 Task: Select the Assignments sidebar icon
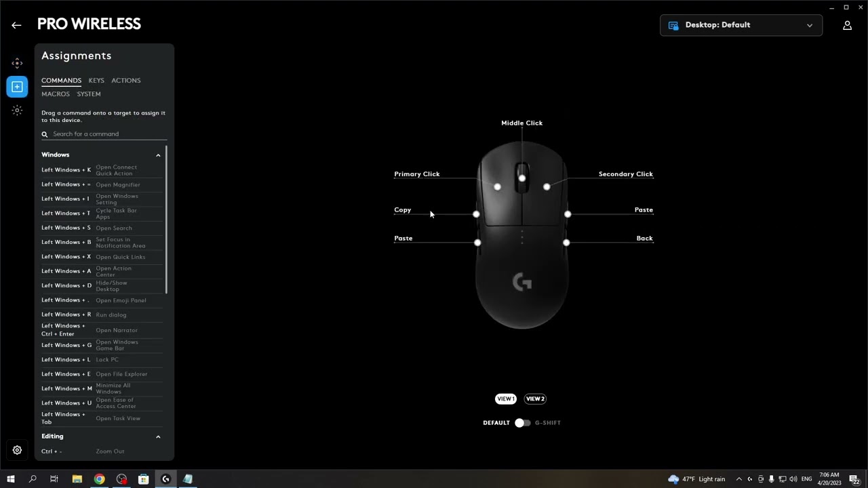[x=17, y=87]
